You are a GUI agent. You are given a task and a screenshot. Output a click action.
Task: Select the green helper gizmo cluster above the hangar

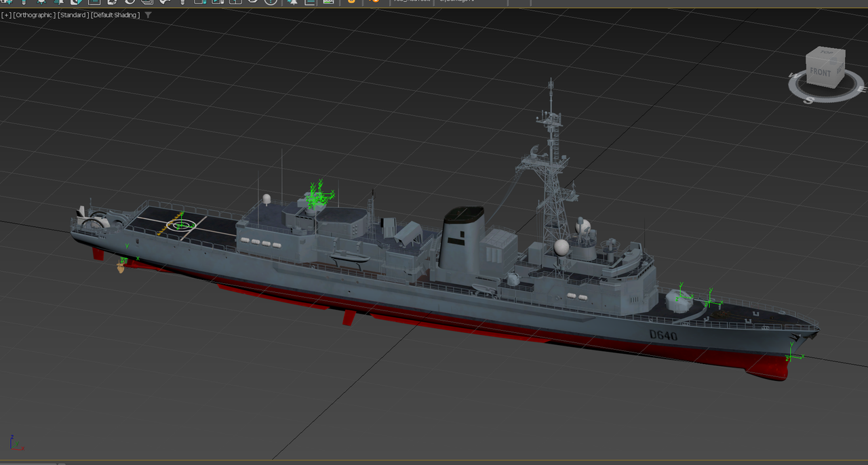pyautogui.click(x=317, y=196)
